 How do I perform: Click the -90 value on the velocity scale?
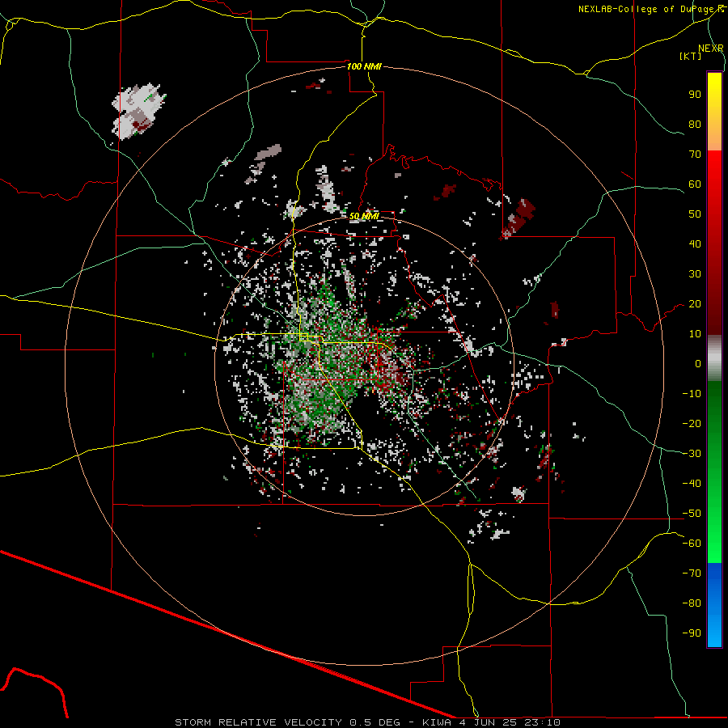[x=692, y=633]
